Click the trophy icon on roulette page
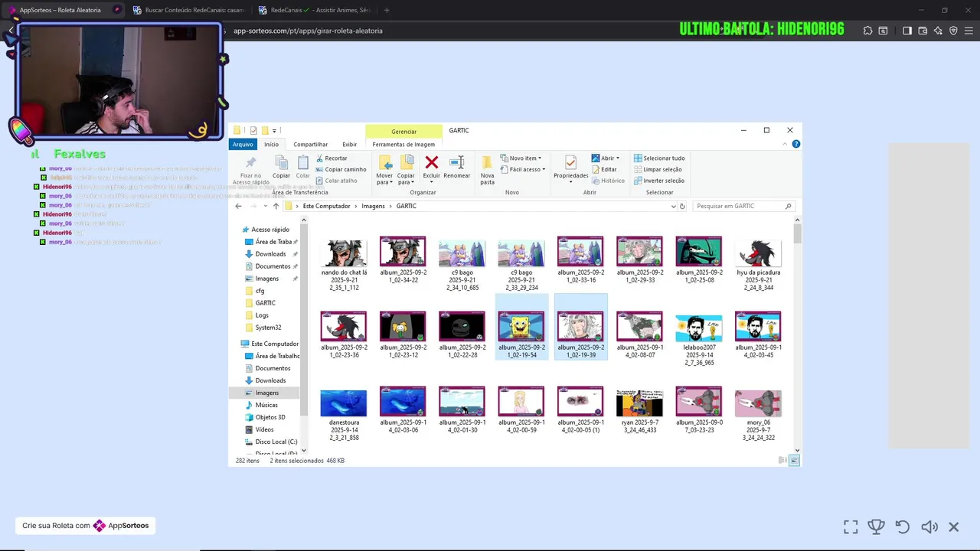 click(876, 527)
